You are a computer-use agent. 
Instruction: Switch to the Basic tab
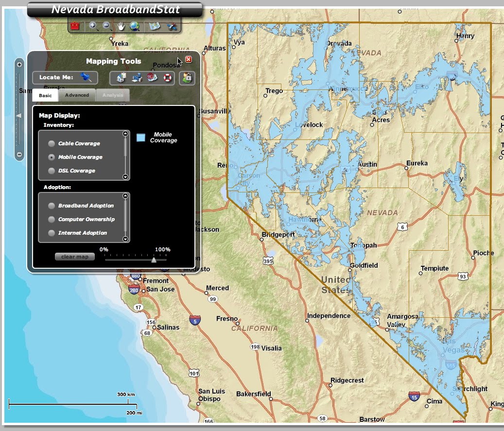click(45, 95)
